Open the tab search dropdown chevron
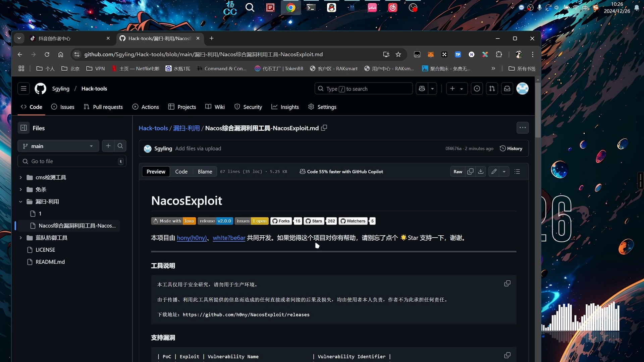 (x=19, y=38)
